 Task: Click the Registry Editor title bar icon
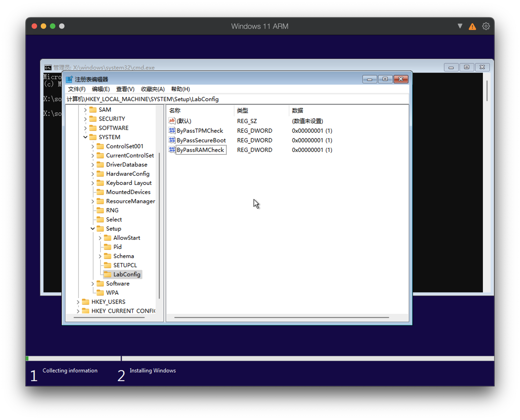click(x=69, y=79)
